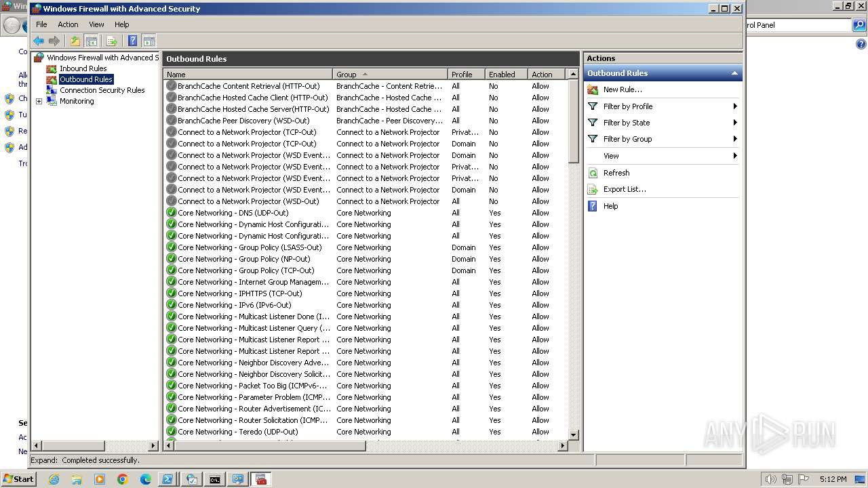Select the Inbound Rules tree node

[x=83, y=68]
